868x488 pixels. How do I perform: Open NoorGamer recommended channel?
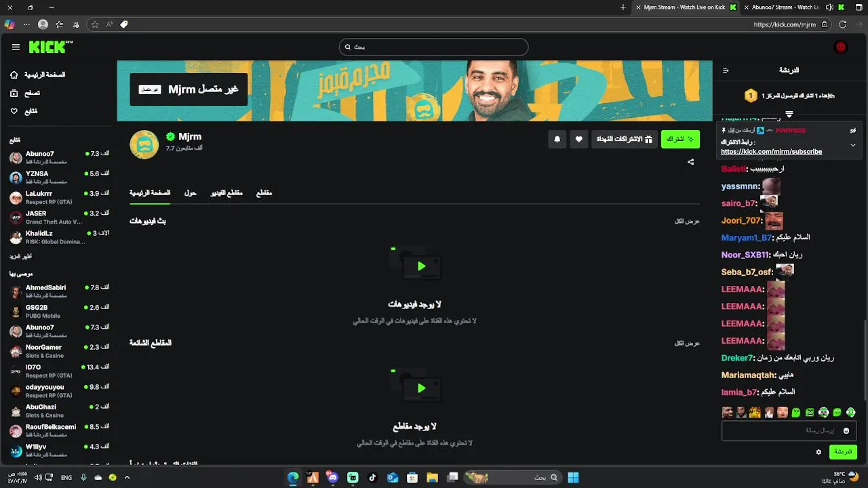pyautogui.click(x=60, y=351)
